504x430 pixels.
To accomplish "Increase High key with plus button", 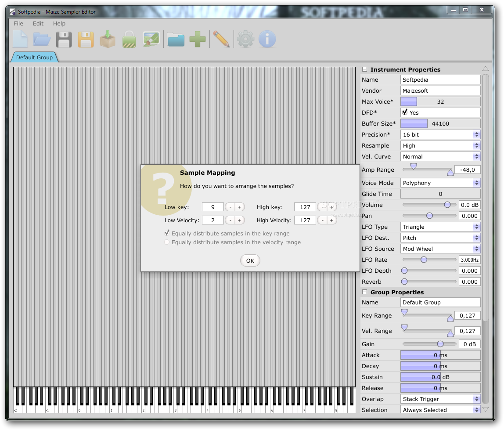I will (x=331, y=207).
